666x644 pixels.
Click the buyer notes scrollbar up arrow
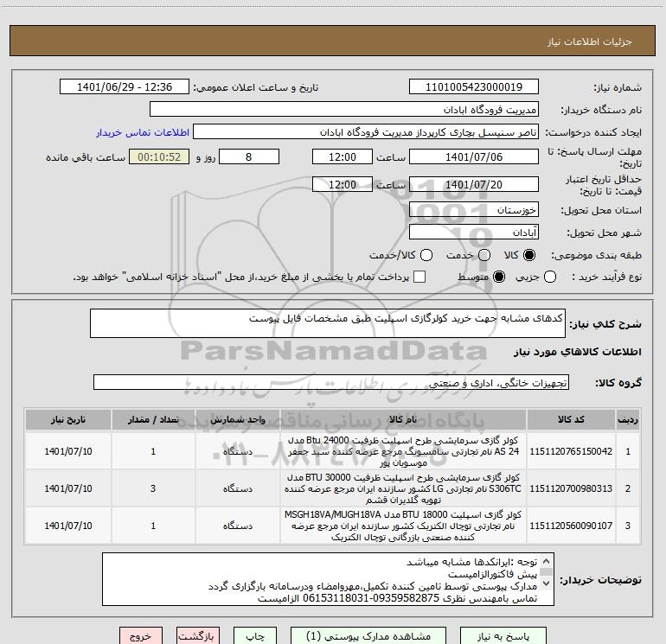pyautogui.click(x=547, y=561)
